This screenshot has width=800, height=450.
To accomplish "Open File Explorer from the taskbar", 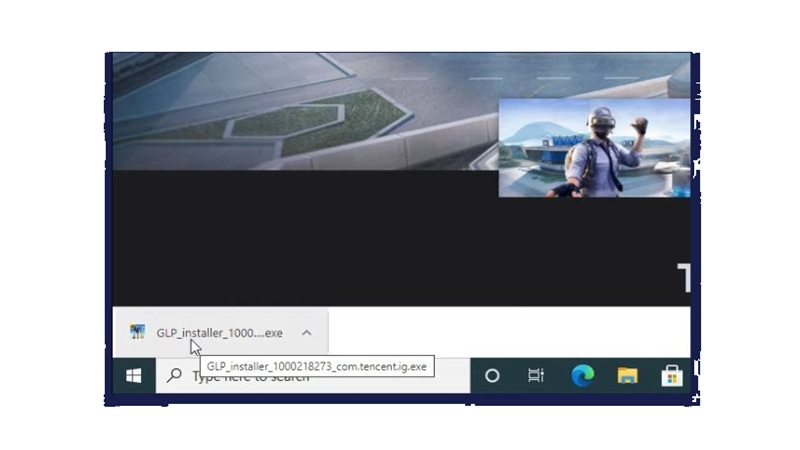I will 627,376.
